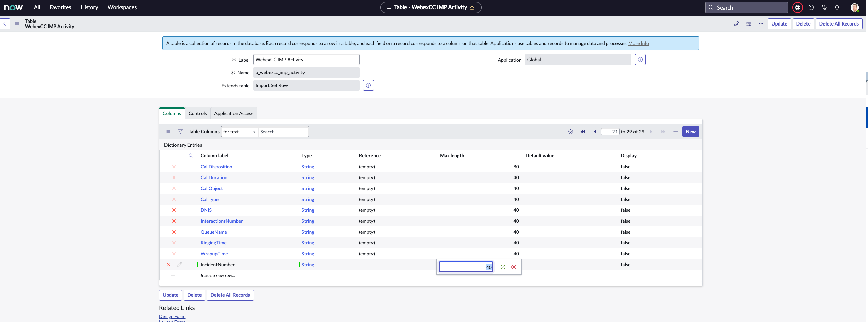Toggle column search magnifier icon
The image size is (868, 322).
pyautogui.click(x=191, y=156)
